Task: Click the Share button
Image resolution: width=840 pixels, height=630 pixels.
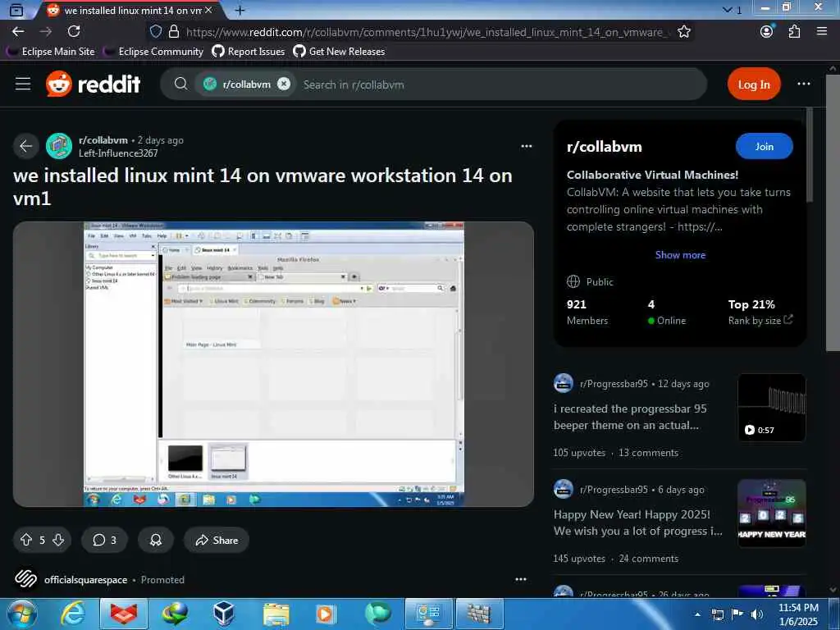Action: pos(217,540)
